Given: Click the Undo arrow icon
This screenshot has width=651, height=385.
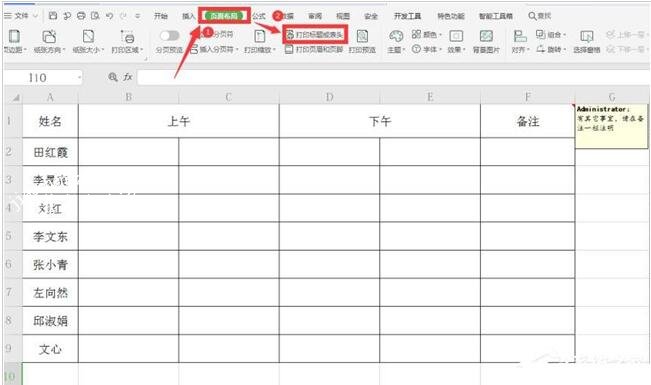Looking at the screenshot, I should pos(109,16).
